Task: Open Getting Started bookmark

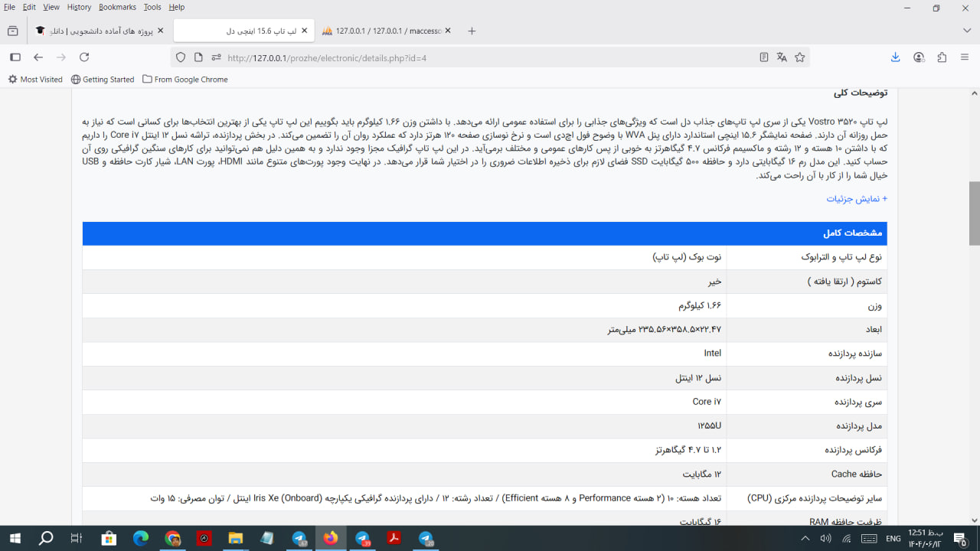Action: (103, 80)
